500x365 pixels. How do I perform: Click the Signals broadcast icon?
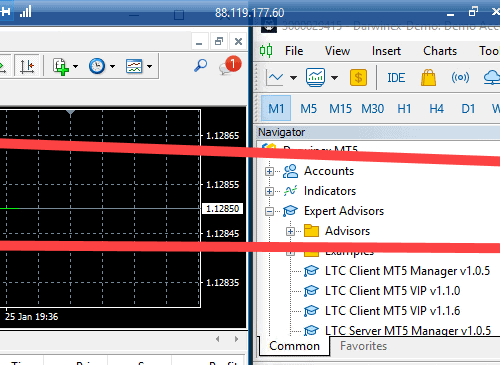tap(460, 78)
